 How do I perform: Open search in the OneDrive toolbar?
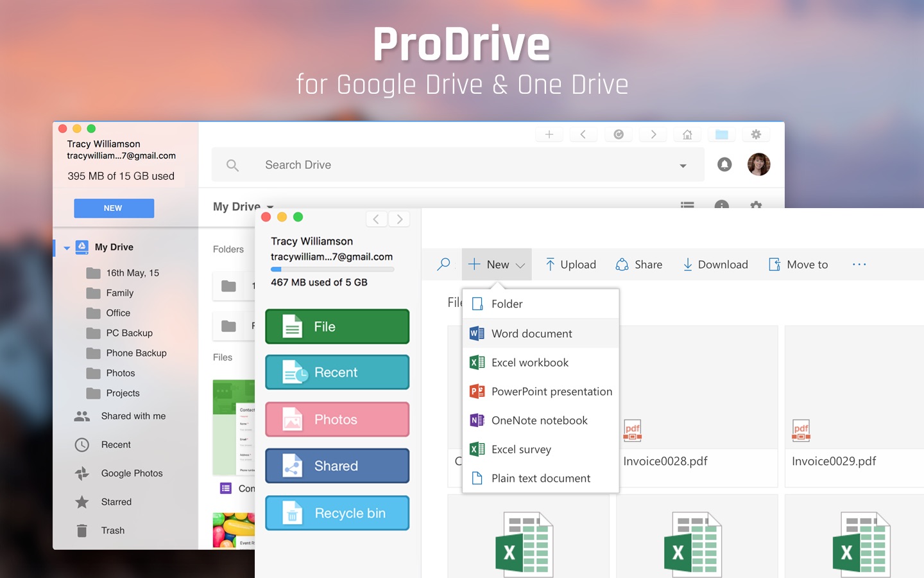point(443,264)
